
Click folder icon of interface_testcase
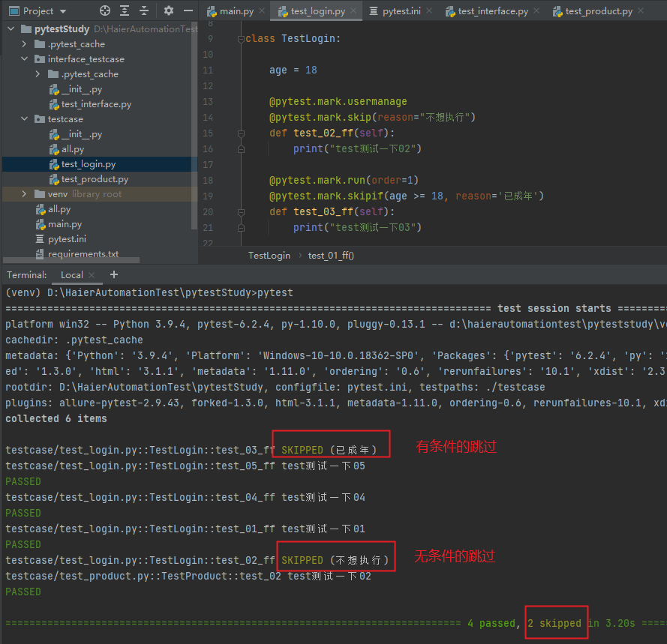[40, 58]
